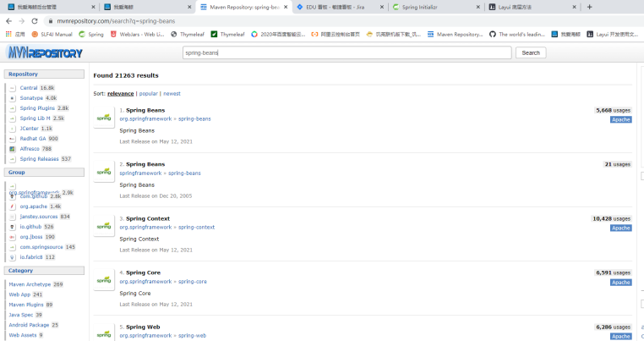Click the 5,668 usages link
Viewport: 644px width, 341px height.
(614, 110)
